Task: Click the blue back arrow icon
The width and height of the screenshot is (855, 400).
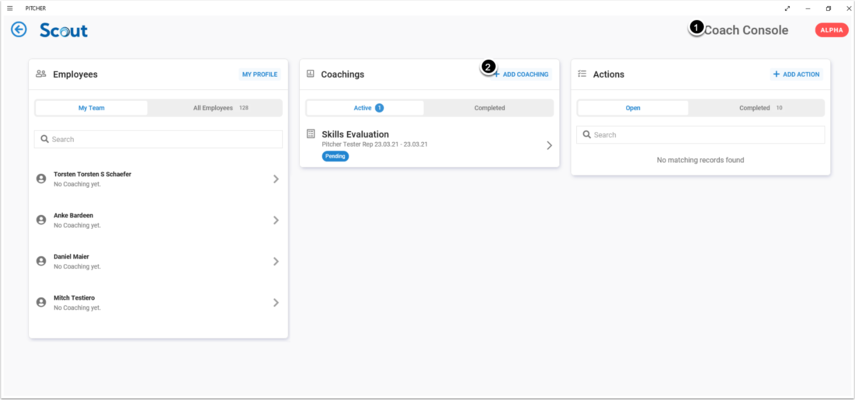Action: coord(19,30)
